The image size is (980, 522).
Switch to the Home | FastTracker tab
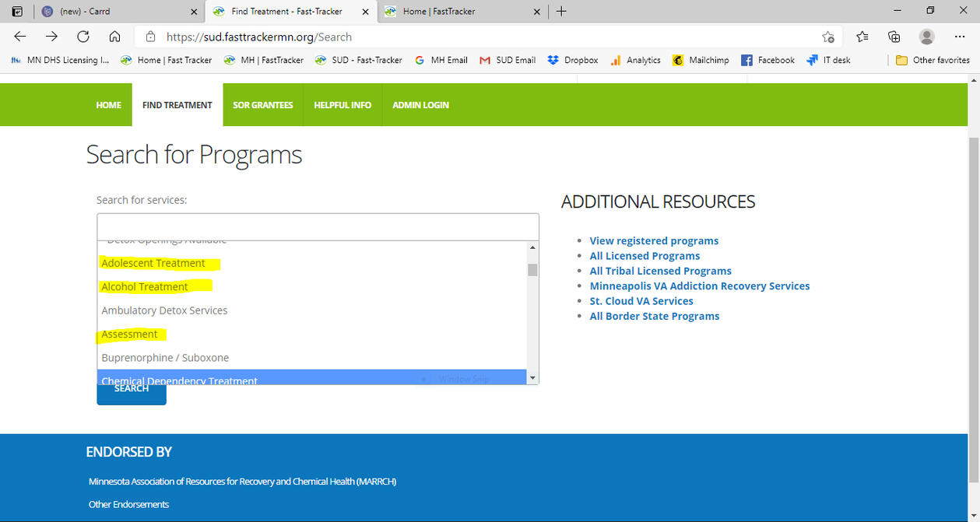(x=439, y=12)
